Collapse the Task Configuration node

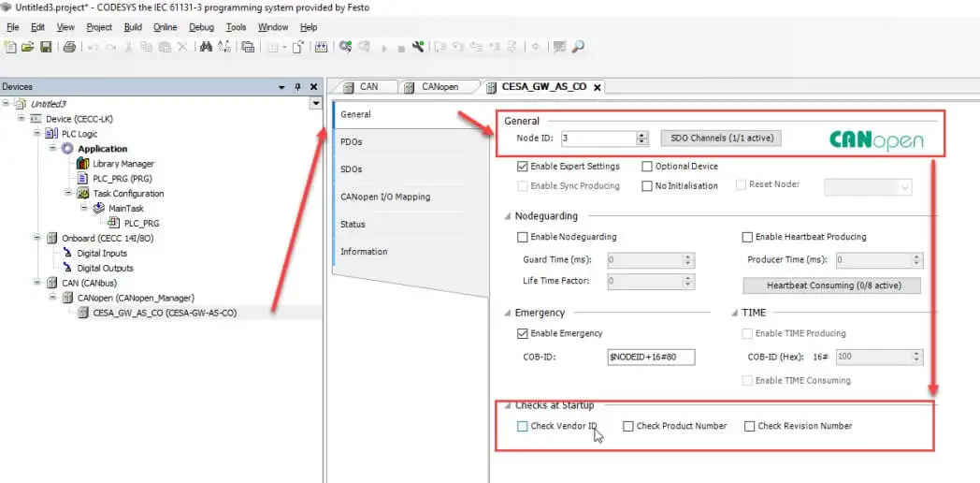pos(69,194)
